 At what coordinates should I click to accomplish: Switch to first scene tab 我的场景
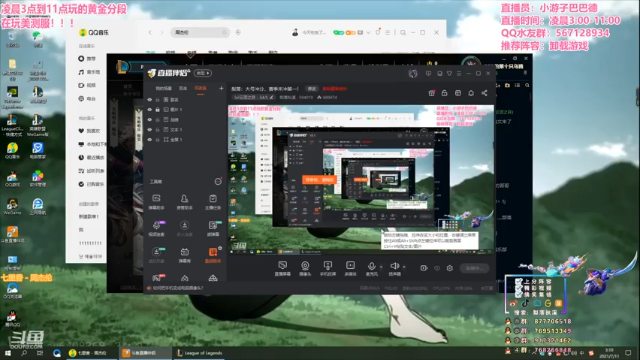163,88
